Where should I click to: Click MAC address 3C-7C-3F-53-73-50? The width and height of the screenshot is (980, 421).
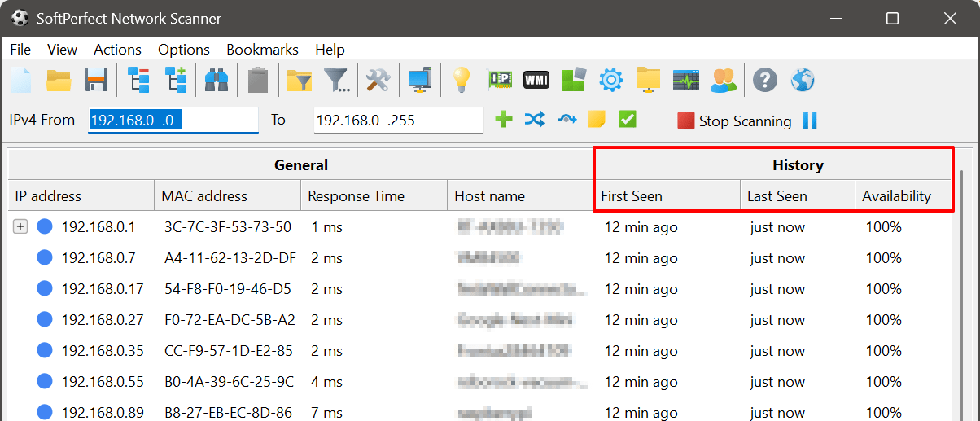click(228, 227)
